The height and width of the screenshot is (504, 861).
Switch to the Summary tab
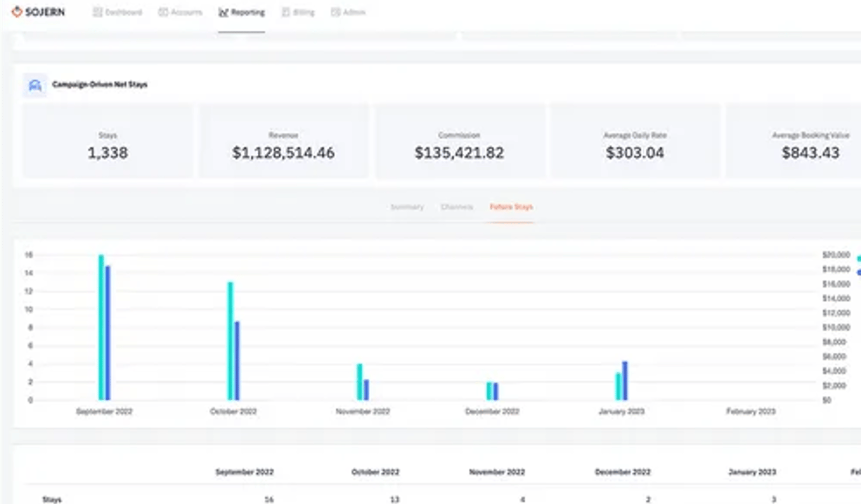pos(407,207)
